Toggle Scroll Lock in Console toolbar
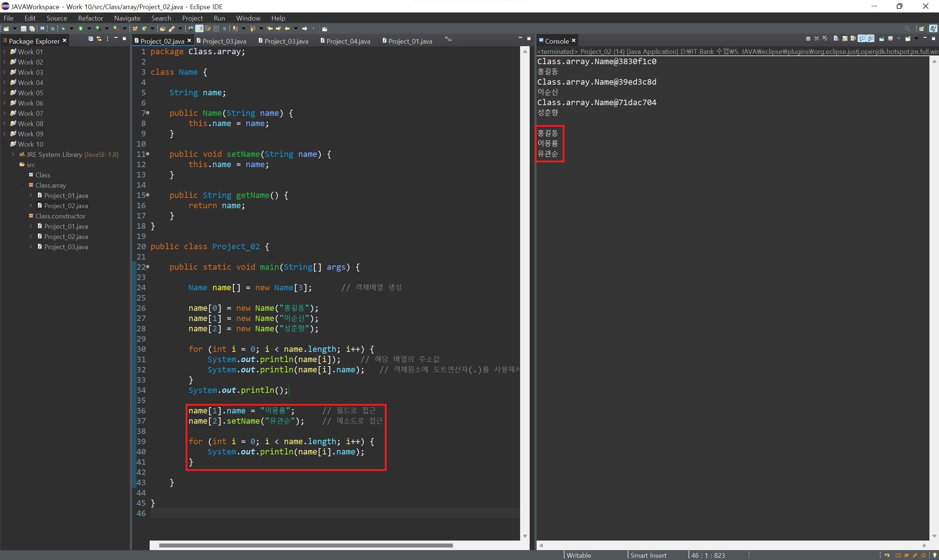The width and height of the screenshot is (939, 560). tap(845, 38)
